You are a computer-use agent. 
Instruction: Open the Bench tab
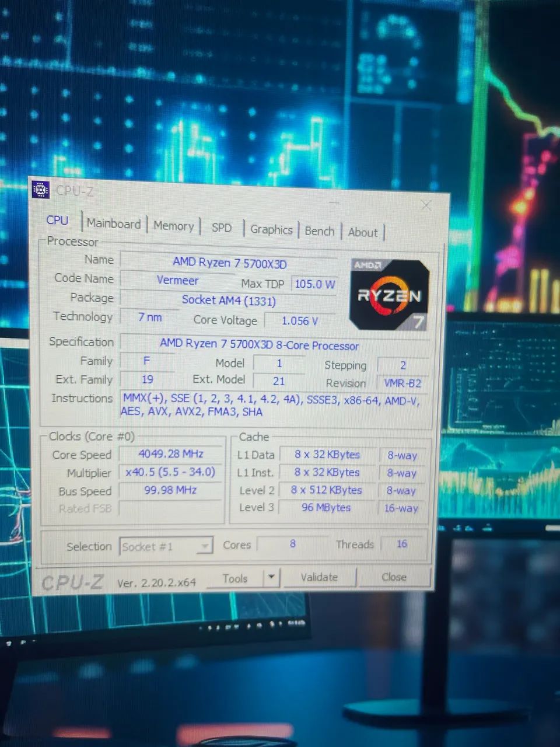click(x=319, y=231)
